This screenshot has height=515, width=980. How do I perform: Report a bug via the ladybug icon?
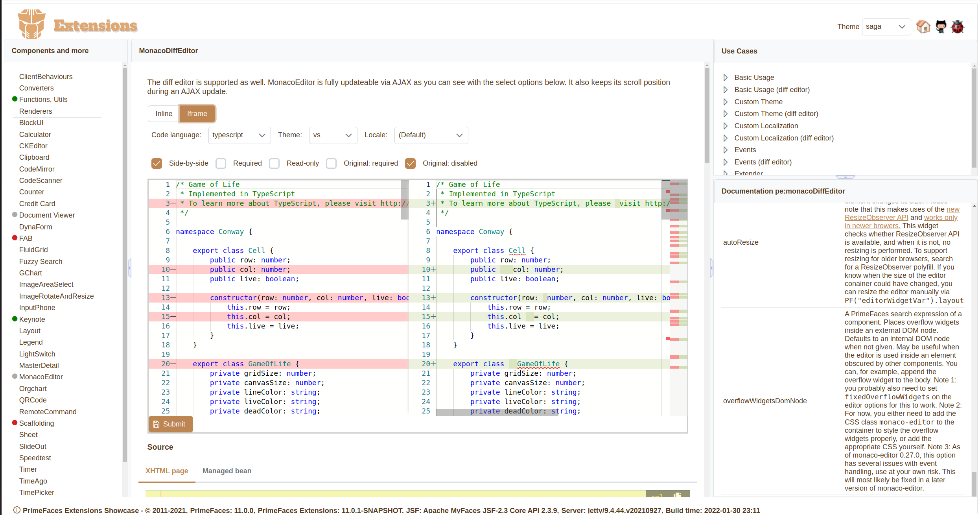point(958,26)
